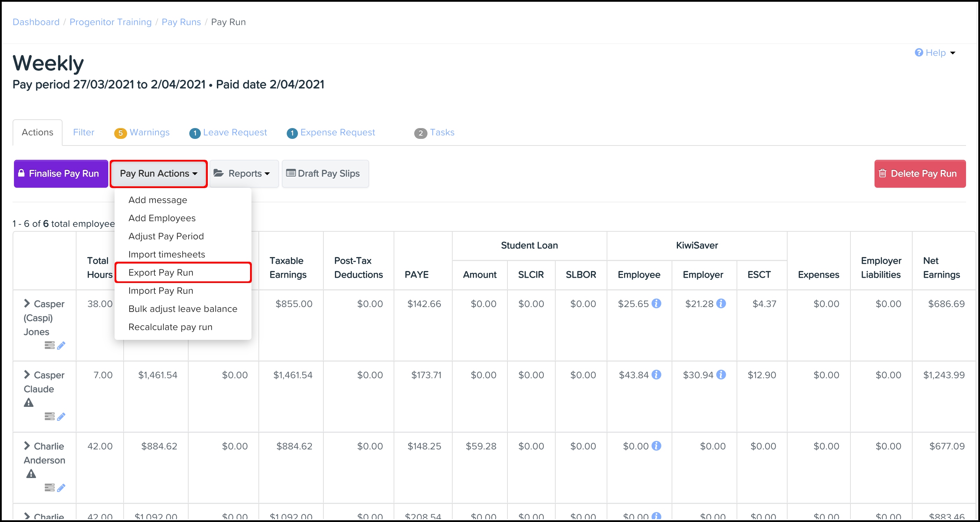Click info icon next to $30.94 employer amount
Viewport: 980px width, 522px height.
pyautogui.click(x=721, y=374)
